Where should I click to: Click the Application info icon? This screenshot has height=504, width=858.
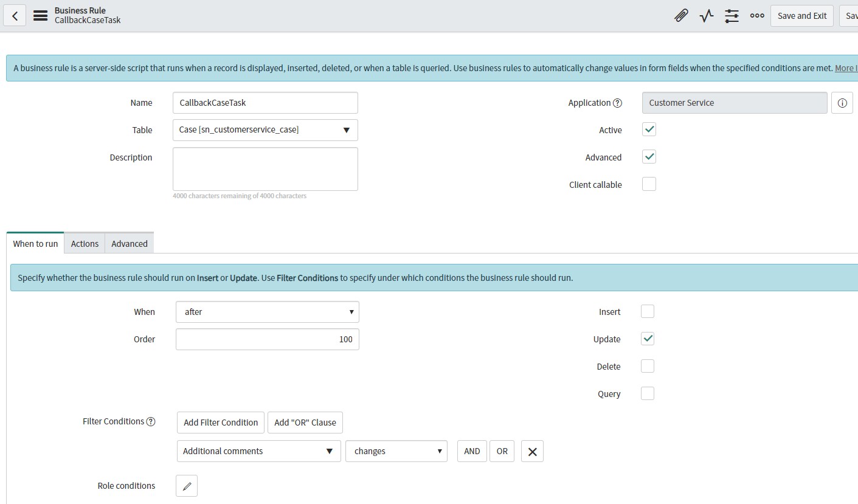click(x=842, y=103)
